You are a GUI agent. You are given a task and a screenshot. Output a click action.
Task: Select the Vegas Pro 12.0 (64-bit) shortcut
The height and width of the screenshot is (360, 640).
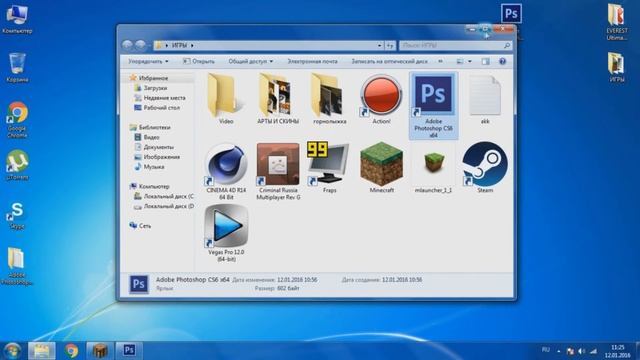[226, 233]
